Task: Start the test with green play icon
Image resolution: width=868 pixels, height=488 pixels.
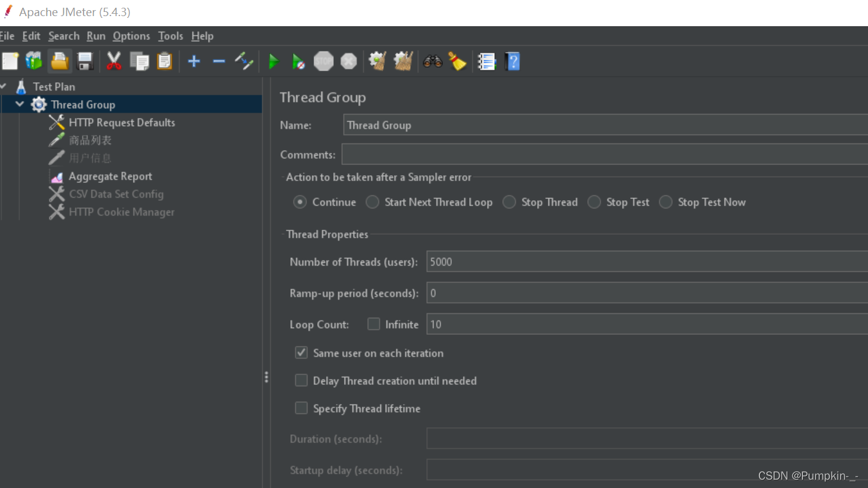Action: click(274, 61)
